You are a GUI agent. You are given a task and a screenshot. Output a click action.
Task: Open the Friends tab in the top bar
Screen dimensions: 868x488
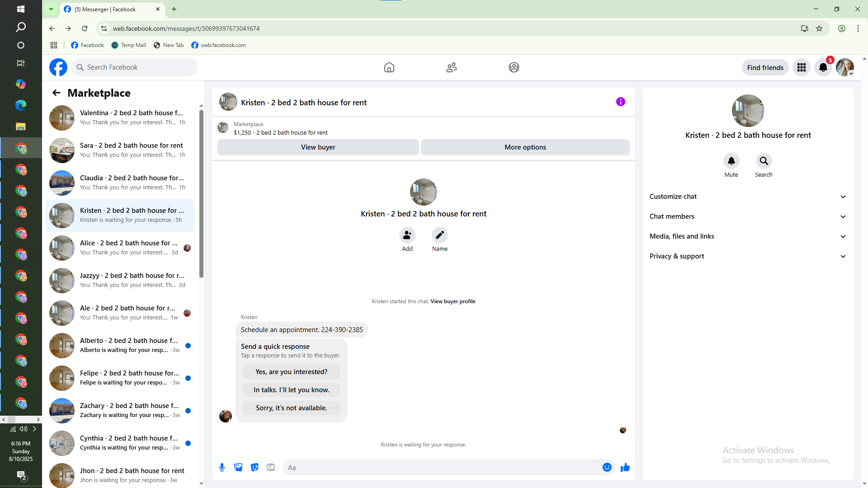(x=451, y=67)
